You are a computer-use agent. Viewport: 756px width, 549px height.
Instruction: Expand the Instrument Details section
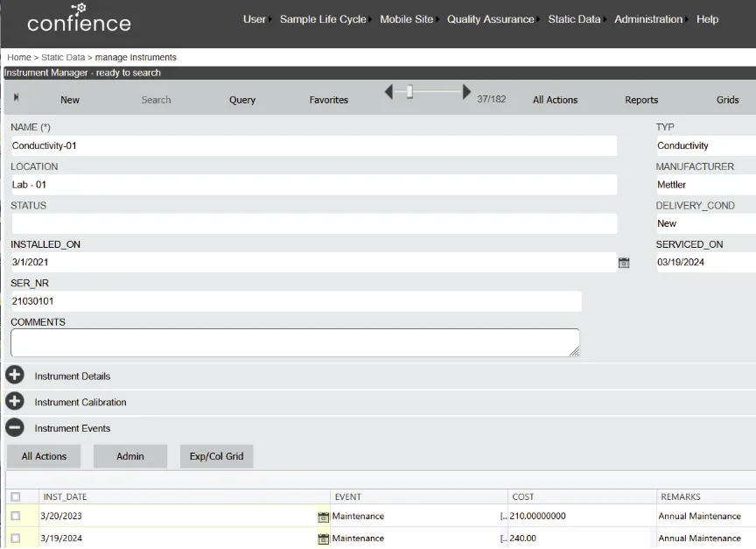[14, 375]
